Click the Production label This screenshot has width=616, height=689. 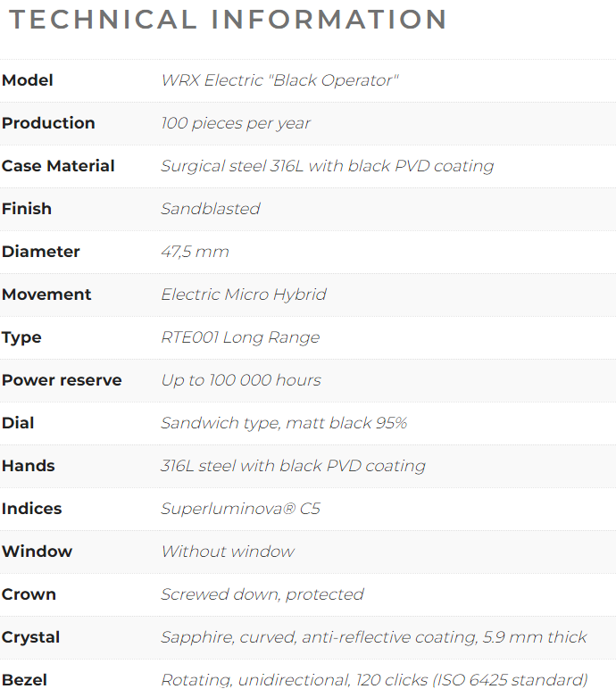point(48,123)
